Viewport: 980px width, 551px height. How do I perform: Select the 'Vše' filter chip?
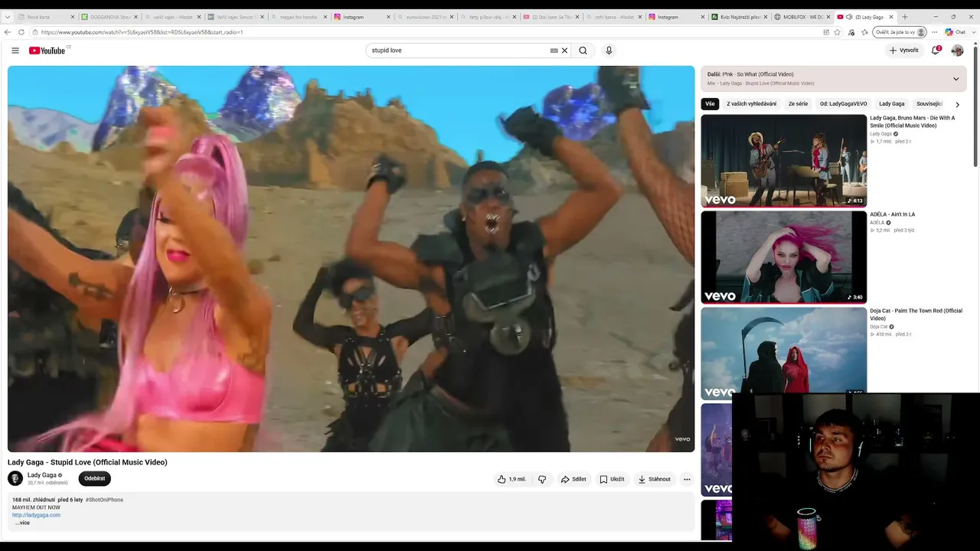coord(710,104)
